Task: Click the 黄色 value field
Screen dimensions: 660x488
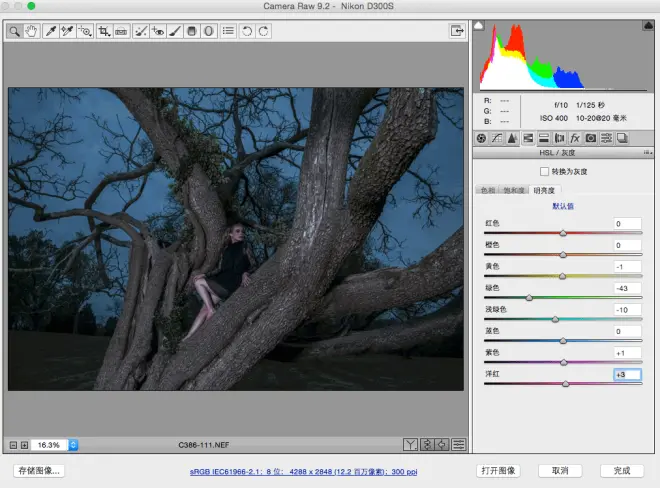Action: pyautogui.click(x=627, y=267)
